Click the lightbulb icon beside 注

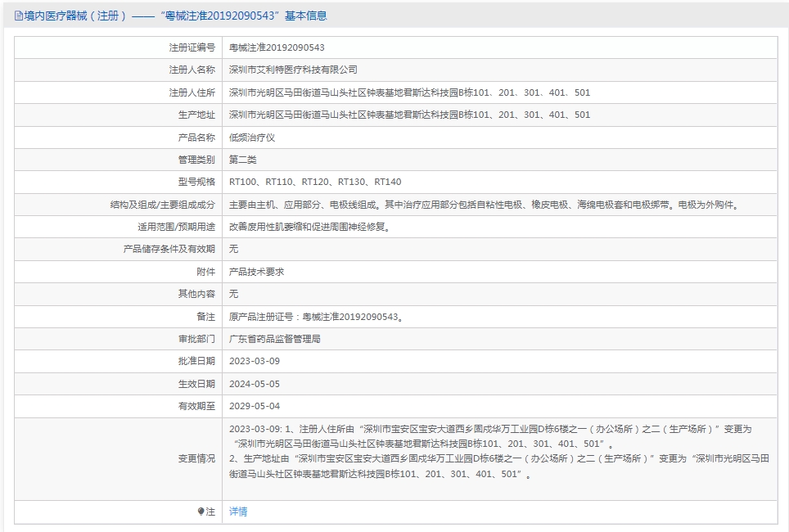point(201,512)
